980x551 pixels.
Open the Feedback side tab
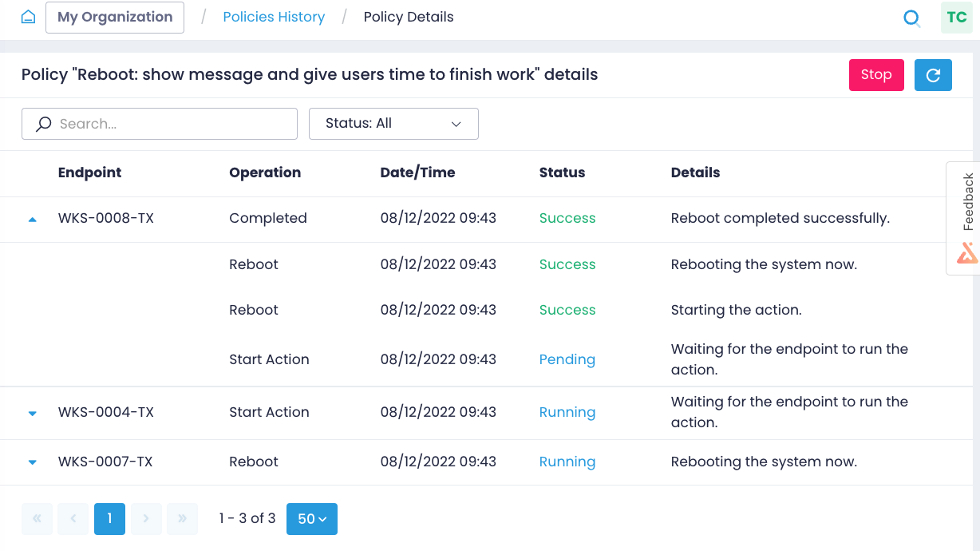[x=963, y=218]
